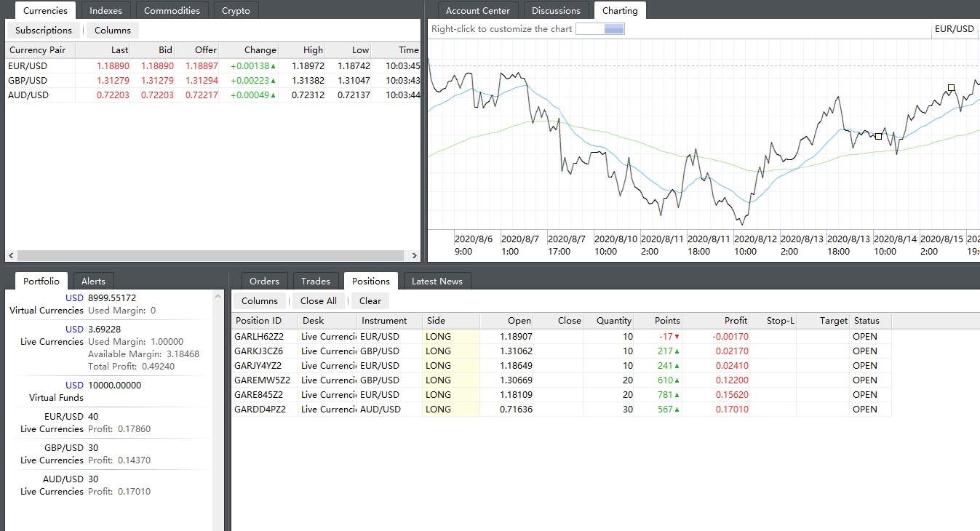Sort positions by Profit column header
This screenshot has width=980, height=531.
pyautogui.click(x=736, y=321)
